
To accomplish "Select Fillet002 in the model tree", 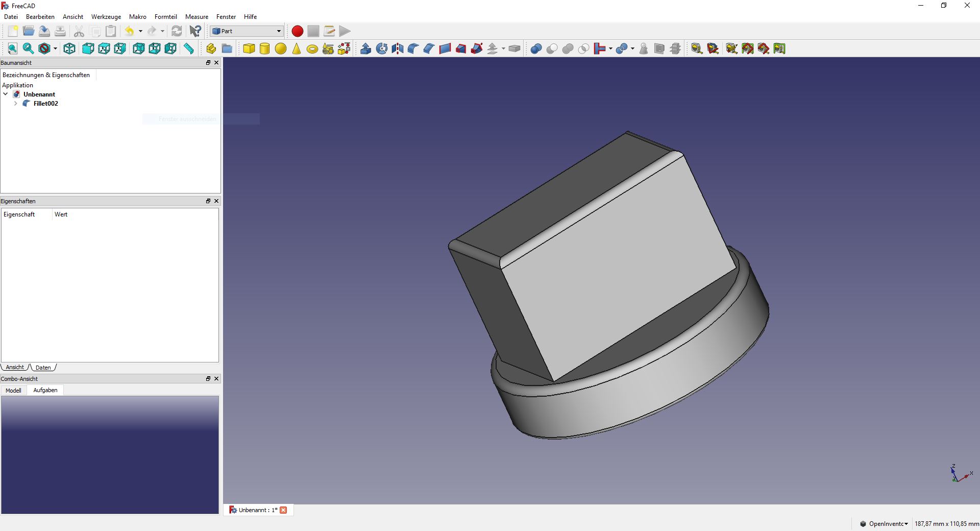I will coord(46,103).
